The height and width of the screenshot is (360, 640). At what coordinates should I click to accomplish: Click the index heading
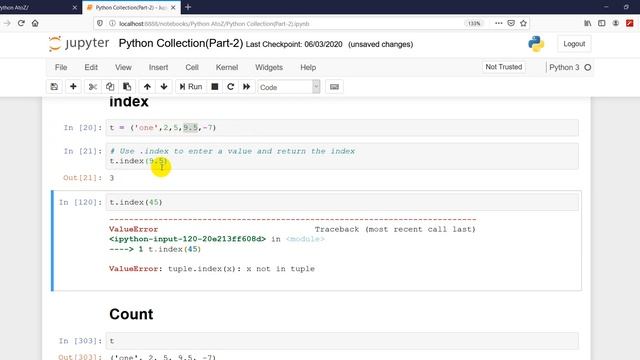129,102
